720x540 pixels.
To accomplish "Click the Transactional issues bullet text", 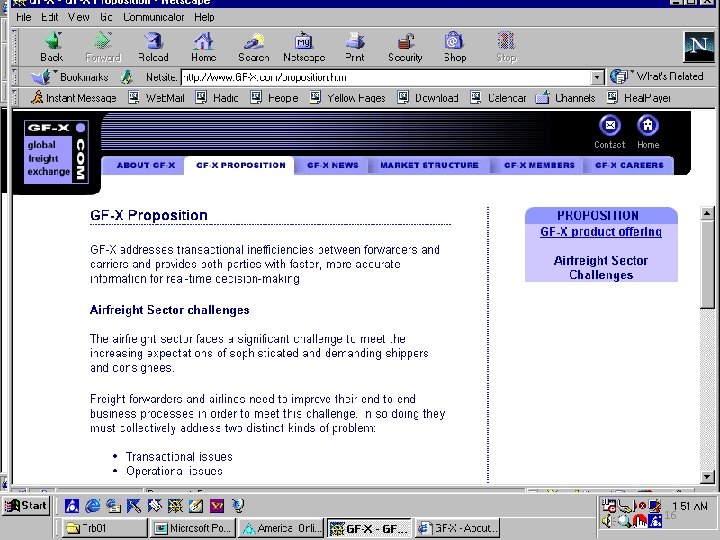I will [x=179, y=456].
